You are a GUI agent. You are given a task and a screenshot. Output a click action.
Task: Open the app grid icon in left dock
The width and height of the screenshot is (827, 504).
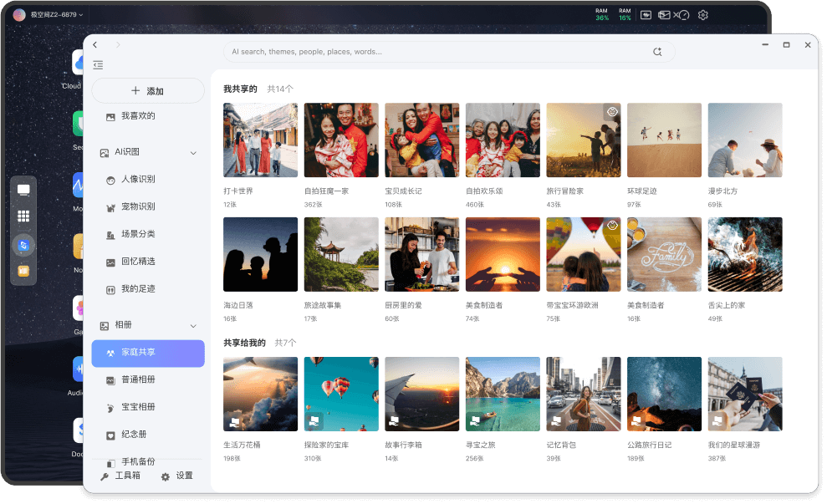pos(23,216)
